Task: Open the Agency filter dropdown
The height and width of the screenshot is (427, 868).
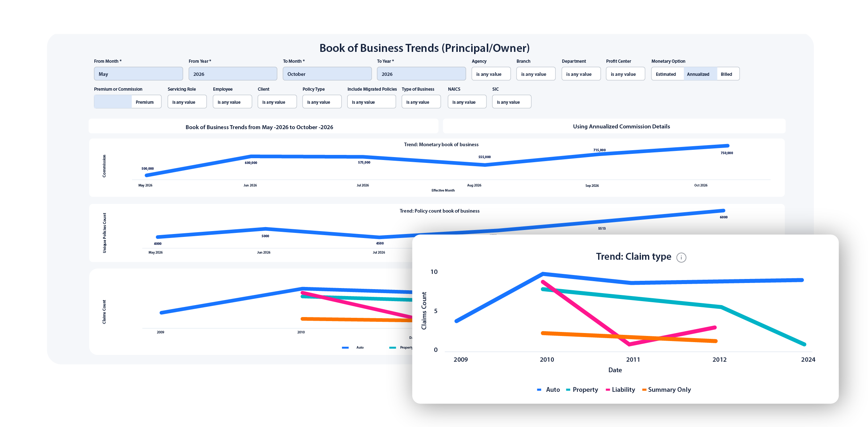Action: click(491, 74)
